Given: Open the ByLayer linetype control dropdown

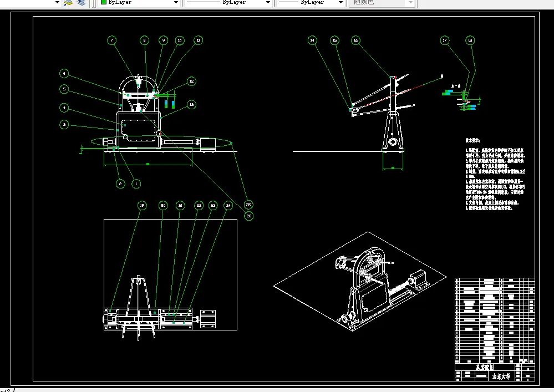Looking at the screenshot, I should pyautogui.click(x=268, y=2).
